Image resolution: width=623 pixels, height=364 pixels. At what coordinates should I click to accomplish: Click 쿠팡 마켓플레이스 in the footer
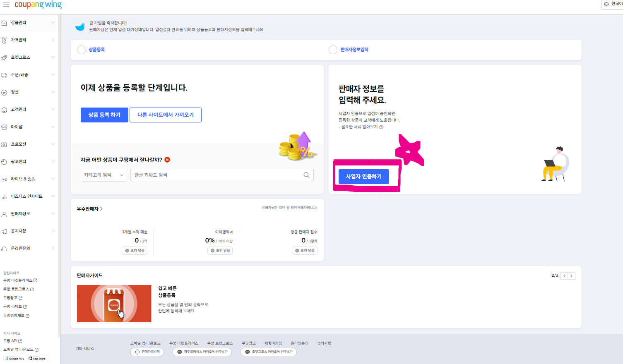click(x=184, y=343)
